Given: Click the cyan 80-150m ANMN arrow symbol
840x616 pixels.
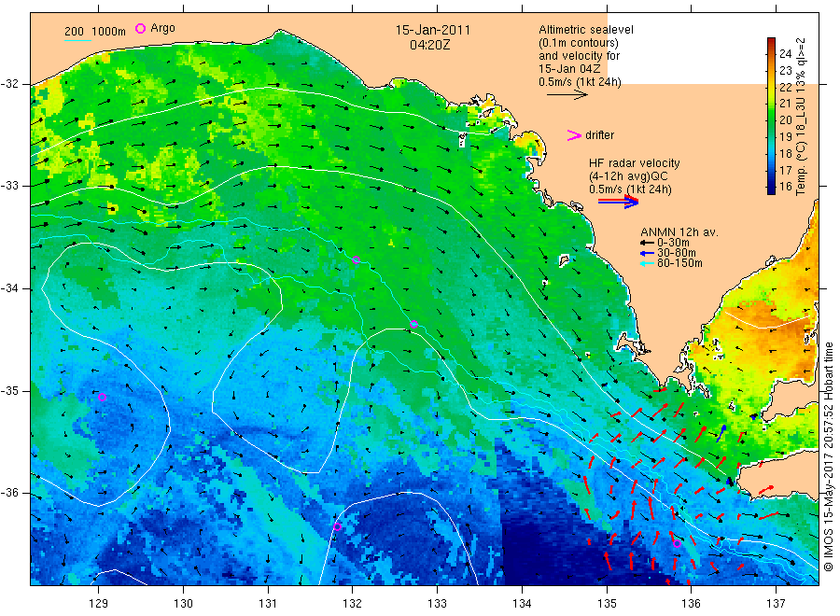Looking at the screenshot, I should 647,263.
